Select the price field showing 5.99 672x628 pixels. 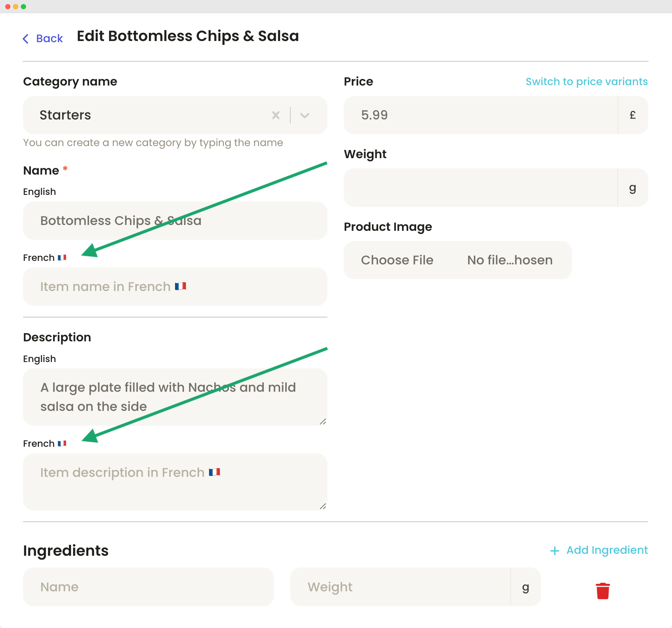[481, 115]
